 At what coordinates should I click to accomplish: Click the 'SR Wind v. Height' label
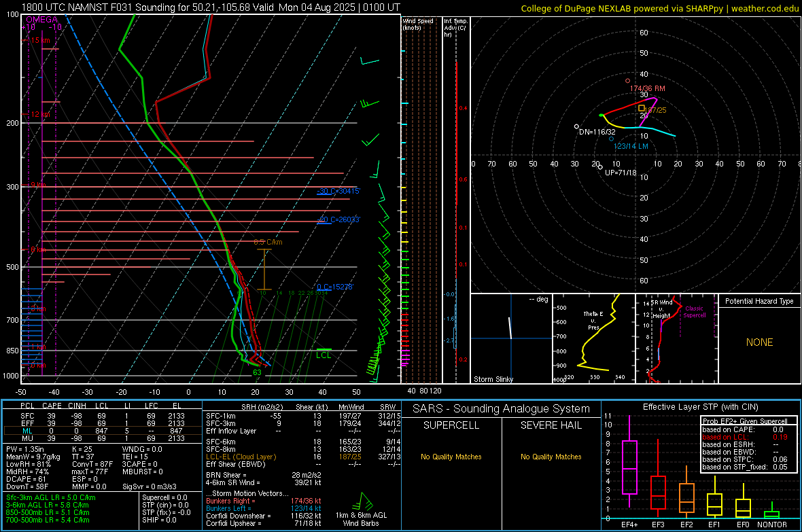tap(661, 309)
